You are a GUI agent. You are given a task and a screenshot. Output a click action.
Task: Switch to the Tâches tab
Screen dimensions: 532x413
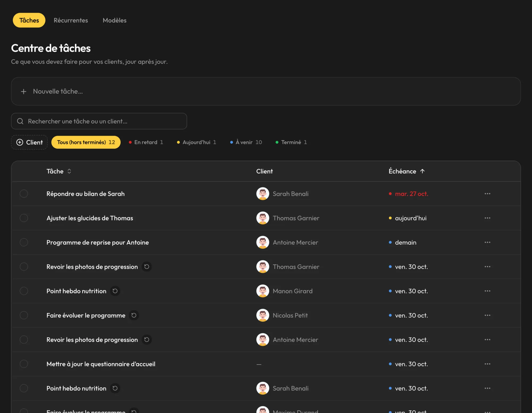click(29, 20)
